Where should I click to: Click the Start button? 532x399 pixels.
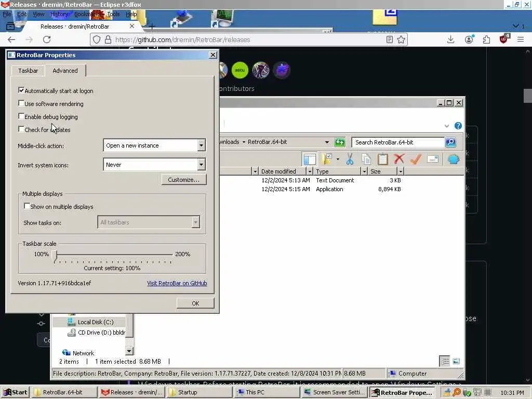point(15,393)
